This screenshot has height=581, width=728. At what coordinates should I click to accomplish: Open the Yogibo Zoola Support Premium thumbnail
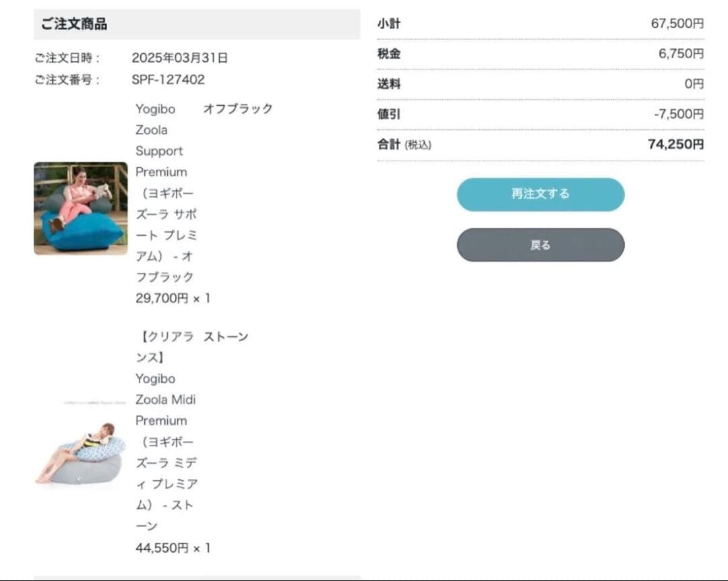point(81,208)
